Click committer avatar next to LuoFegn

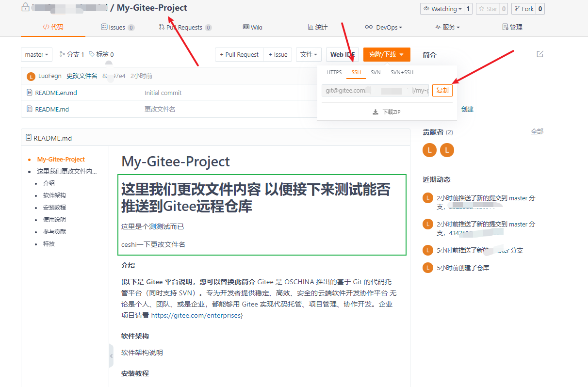coord(31,76)
